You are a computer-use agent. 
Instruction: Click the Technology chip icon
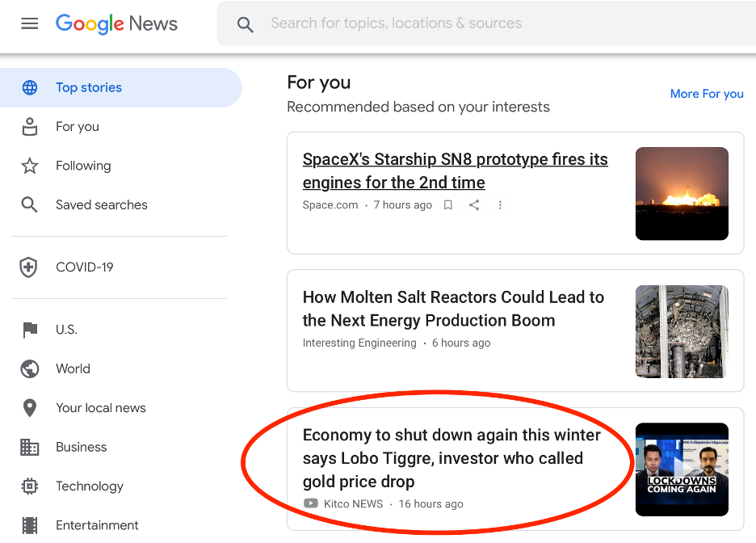click(29, 486)
